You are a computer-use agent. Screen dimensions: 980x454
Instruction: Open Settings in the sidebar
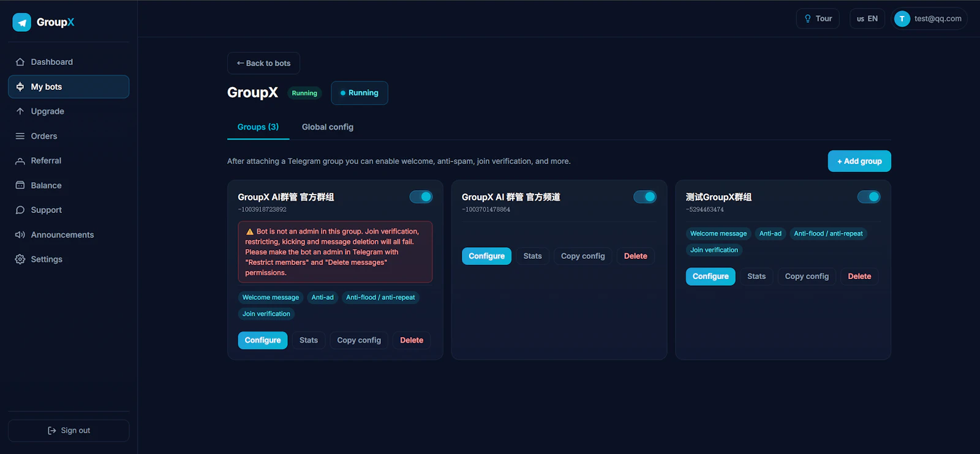click(69, 259)
